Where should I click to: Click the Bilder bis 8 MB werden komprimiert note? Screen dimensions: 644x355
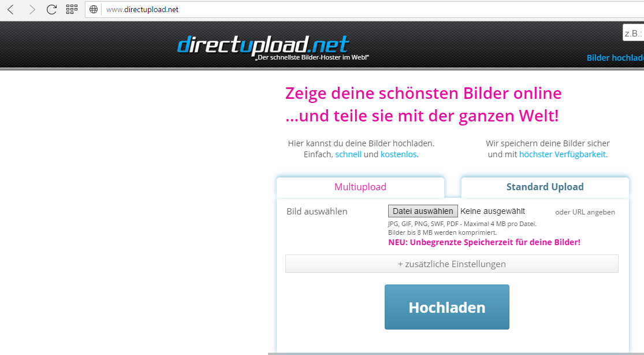[442, 232]
